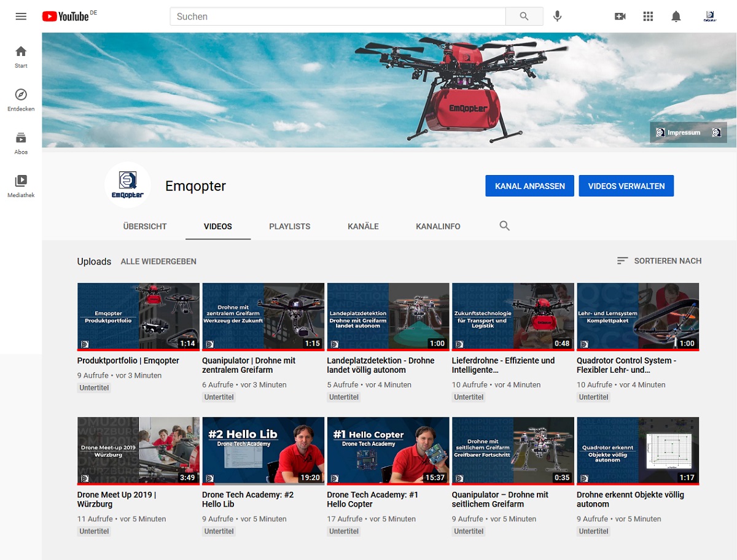
Task: Open the Impressum banner link
Action: tap(688, 133)
